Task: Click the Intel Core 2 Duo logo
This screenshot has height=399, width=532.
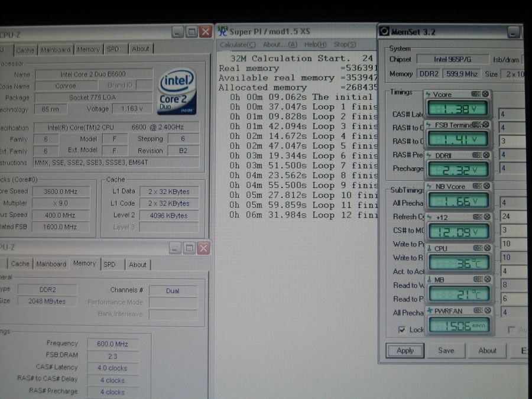Action: point(177,91)
